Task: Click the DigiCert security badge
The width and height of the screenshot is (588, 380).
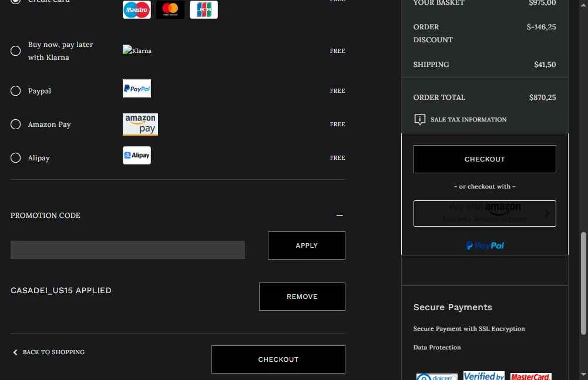Action: [437, 376]
